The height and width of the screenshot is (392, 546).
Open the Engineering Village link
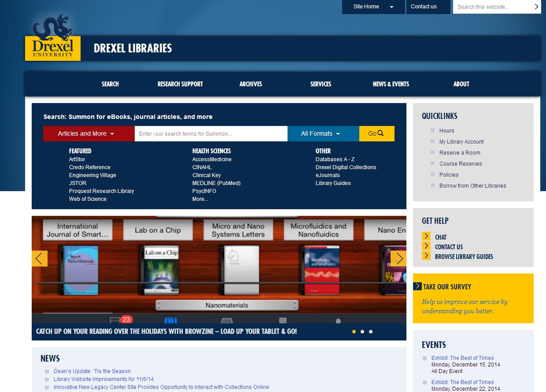pos(92,175)
